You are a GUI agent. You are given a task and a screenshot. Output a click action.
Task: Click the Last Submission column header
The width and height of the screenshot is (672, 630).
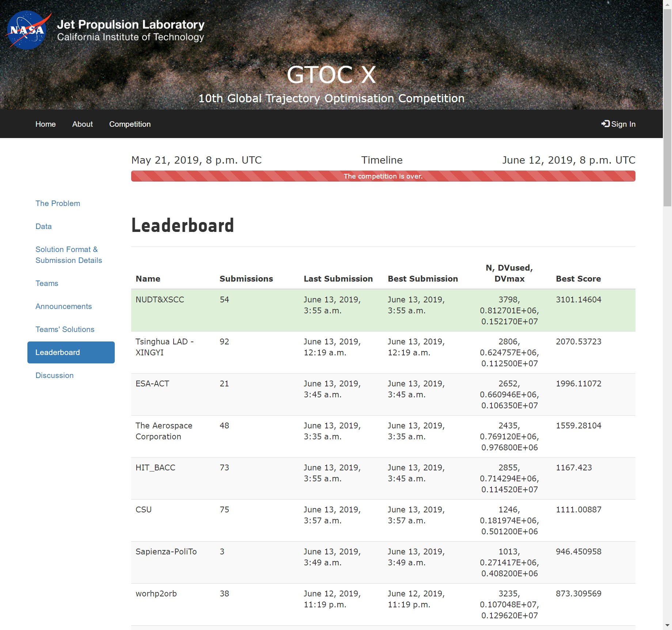point(338,279)
